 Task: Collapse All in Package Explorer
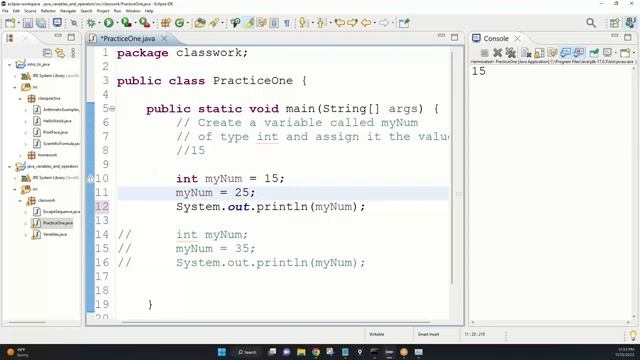point(47,53)
